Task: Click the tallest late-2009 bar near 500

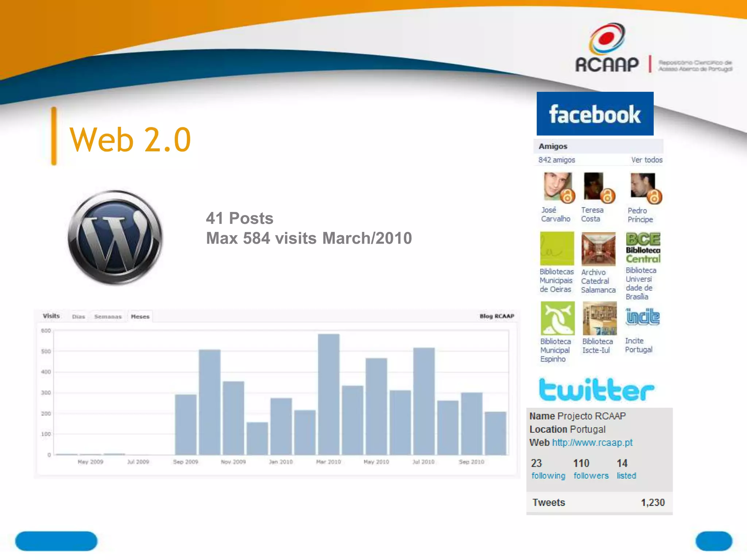Action: tap(210, 402)
